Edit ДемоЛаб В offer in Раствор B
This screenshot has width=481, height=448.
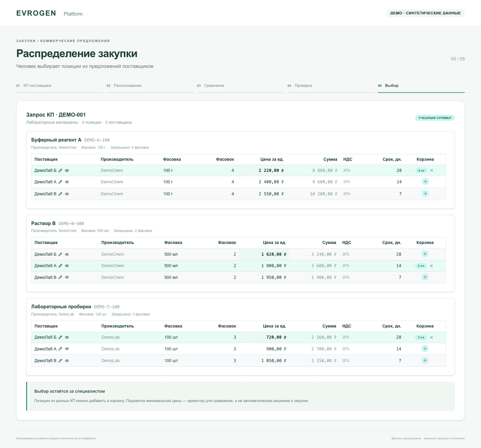60,277
